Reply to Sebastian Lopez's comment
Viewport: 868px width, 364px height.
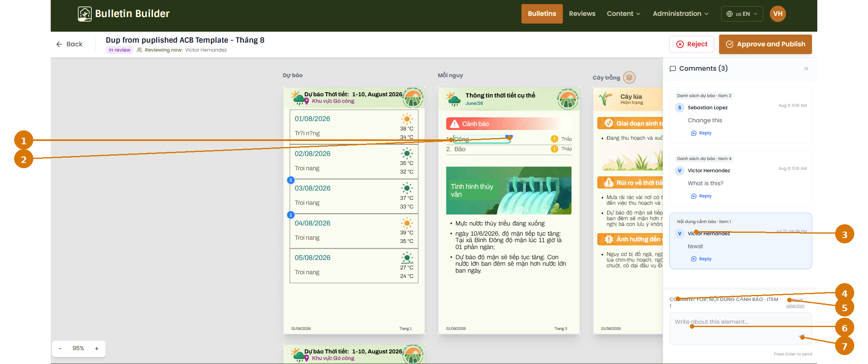tap(701, 133)
